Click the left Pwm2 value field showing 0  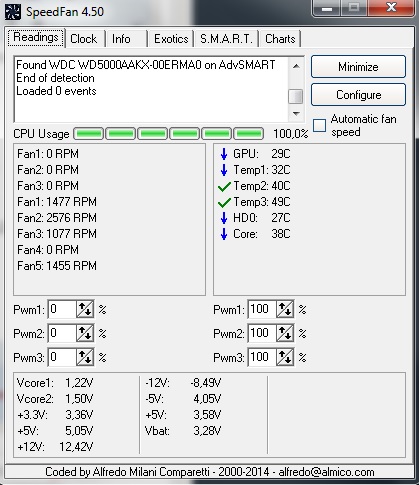pos(62,333)
